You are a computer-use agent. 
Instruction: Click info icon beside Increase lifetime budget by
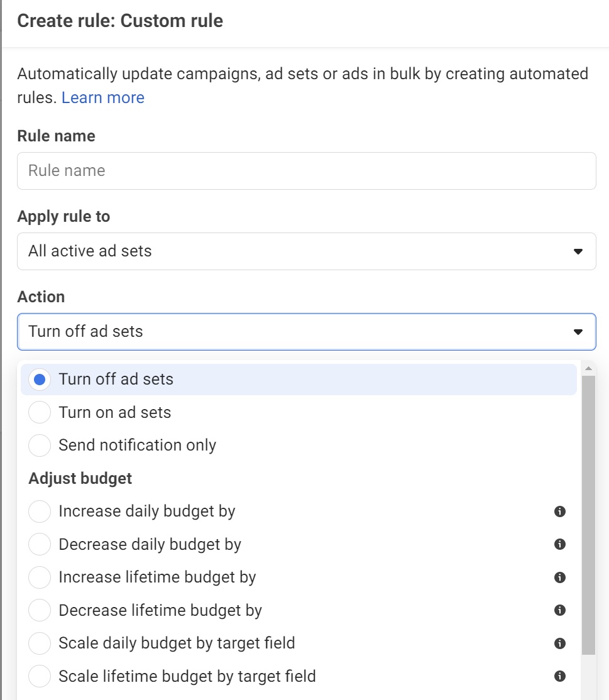pyautogui.click(x=559, y=577)
